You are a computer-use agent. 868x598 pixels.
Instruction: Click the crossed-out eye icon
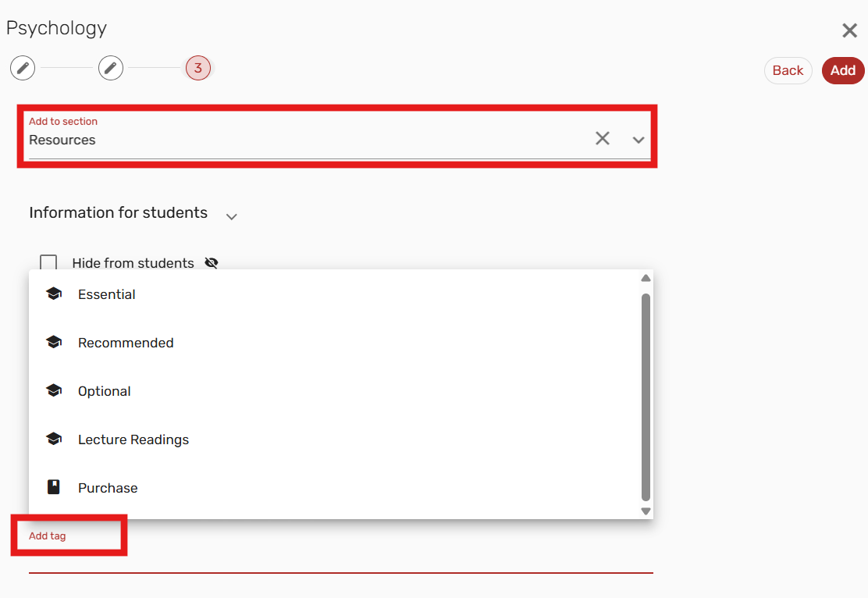click(x=212, y=263)
